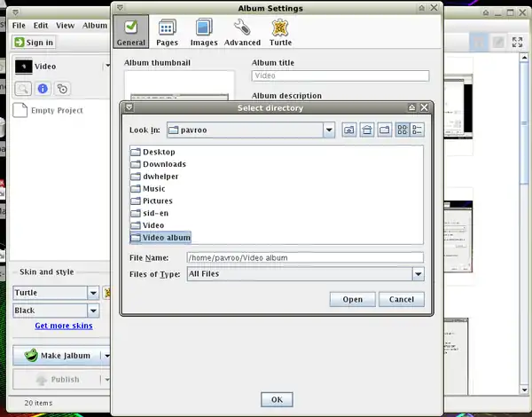Switch file chooser to List view
Viewport: 532px width, 417px height.
point(402,130)
